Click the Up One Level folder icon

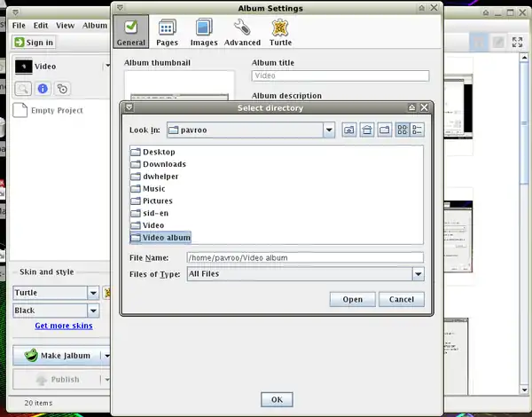pos(350,130)
